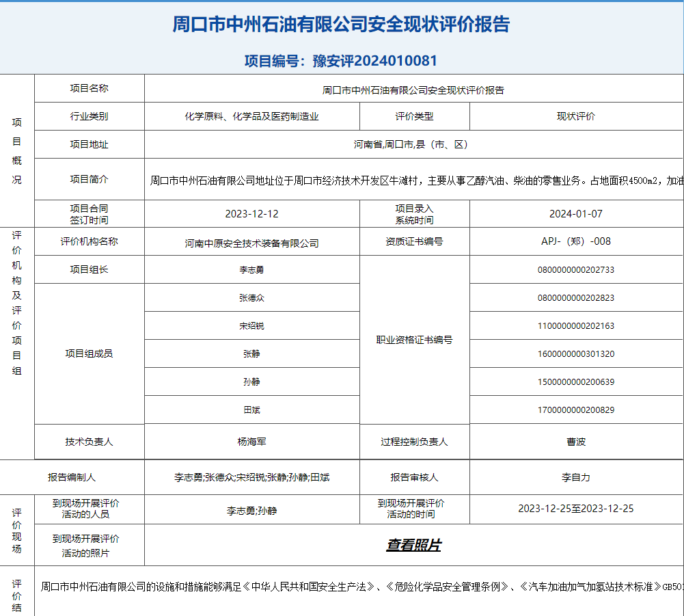Select system entry date 2024-01-07
Viewport: 684px width, 616px height.
(576, 214)
